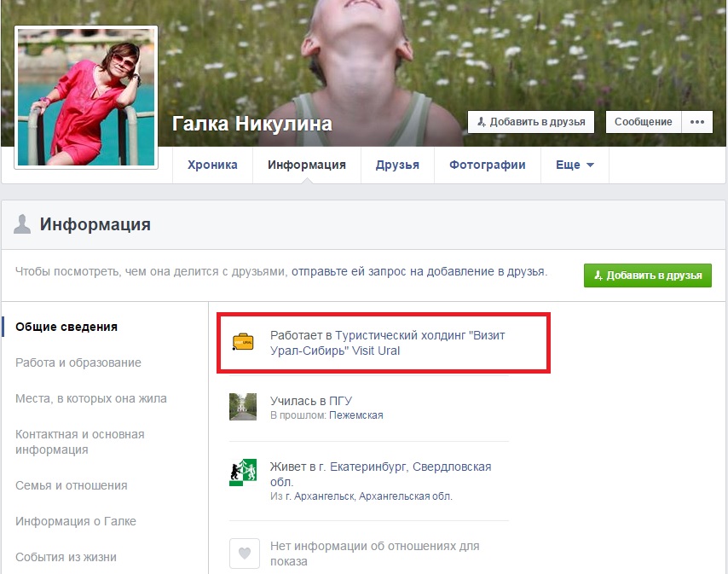Viewport: 728px width, 574px height.
Task: Open the three-dots more options button
Action: pyautogui.click(x=697, y=122)
